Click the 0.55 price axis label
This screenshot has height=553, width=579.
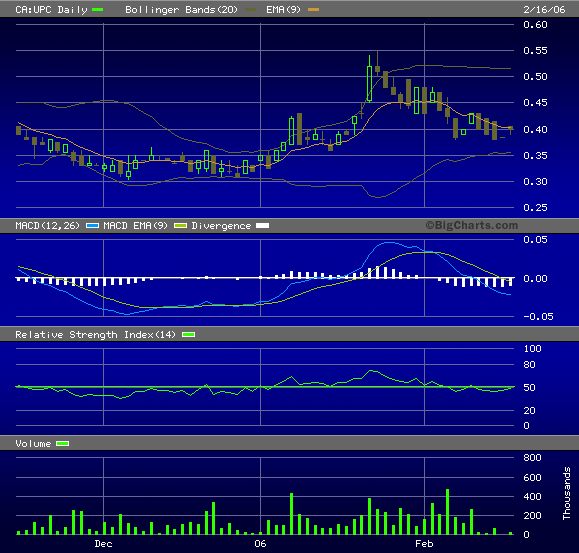point(535,50)
